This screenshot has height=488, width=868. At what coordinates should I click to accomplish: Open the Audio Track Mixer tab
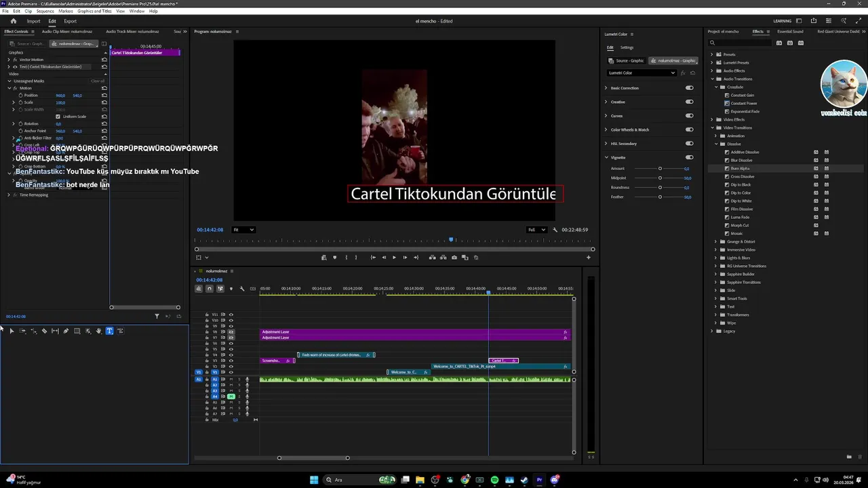pyautogui.click(x=132, y=31)
